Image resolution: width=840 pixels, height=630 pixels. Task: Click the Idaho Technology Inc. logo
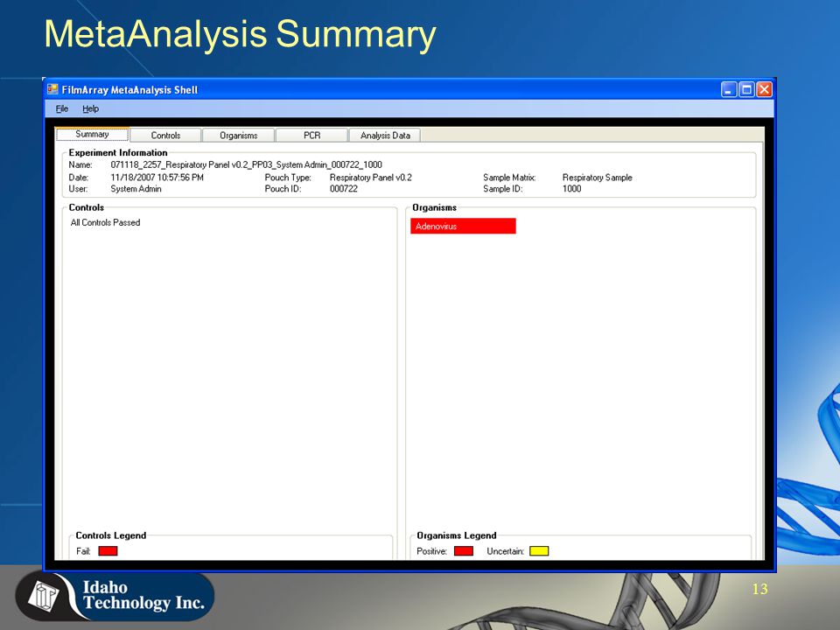115,596
